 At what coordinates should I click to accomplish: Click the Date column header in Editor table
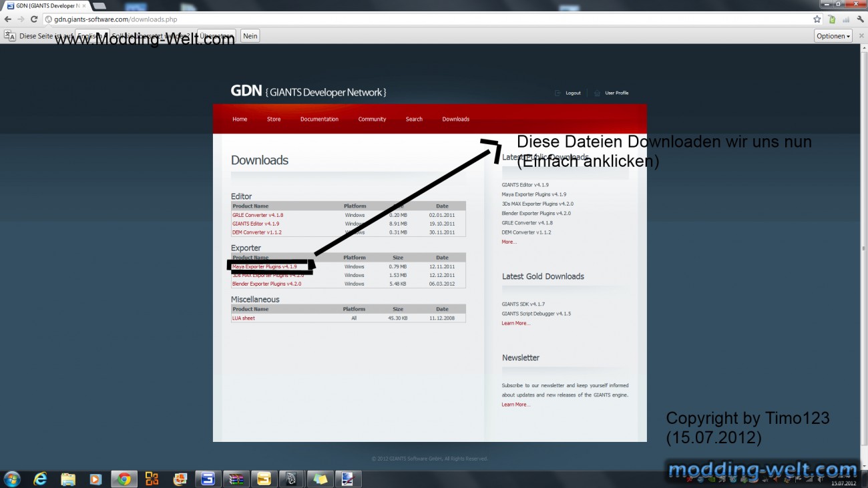(x=442, y=206)
